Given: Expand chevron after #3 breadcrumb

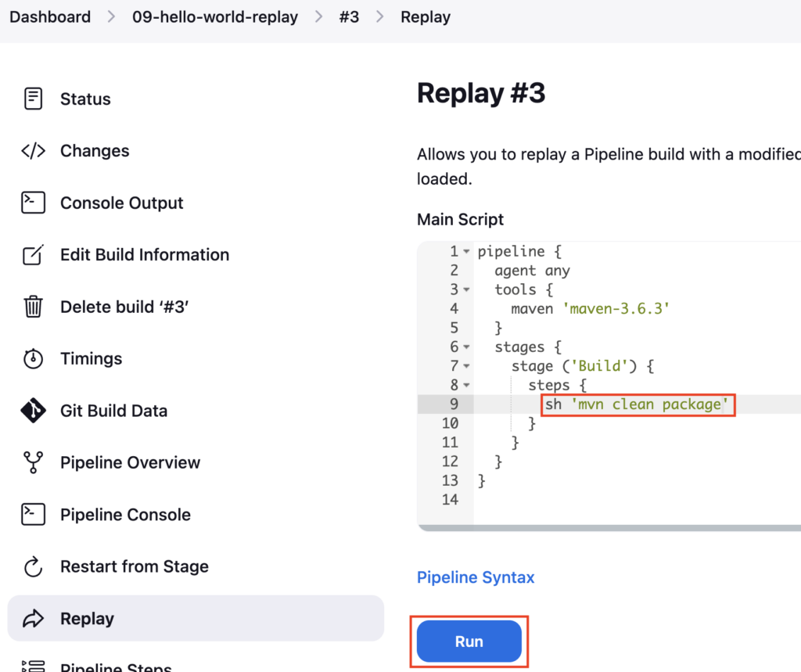Looking at the screenshot, I should coord(379,17).
